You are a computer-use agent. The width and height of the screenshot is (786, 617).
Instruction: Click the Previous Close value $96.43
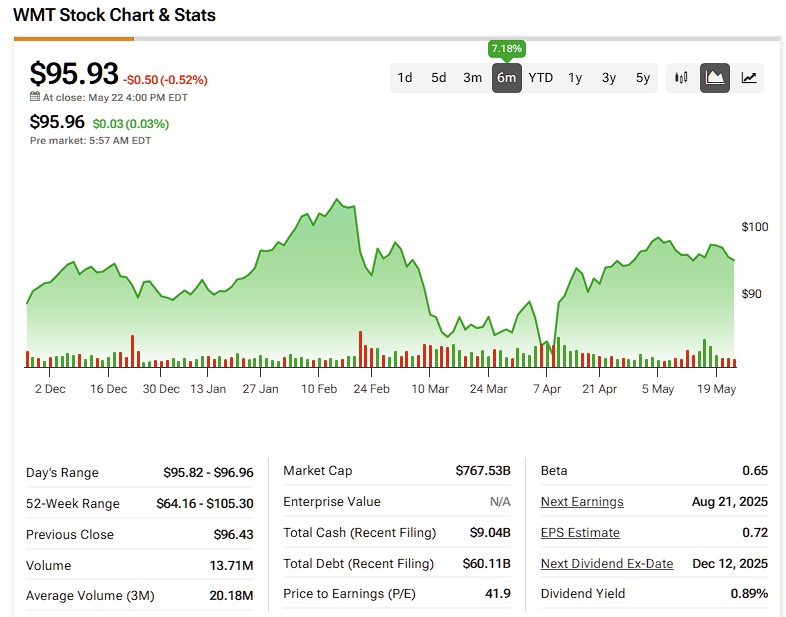click(x=234, y=535)
